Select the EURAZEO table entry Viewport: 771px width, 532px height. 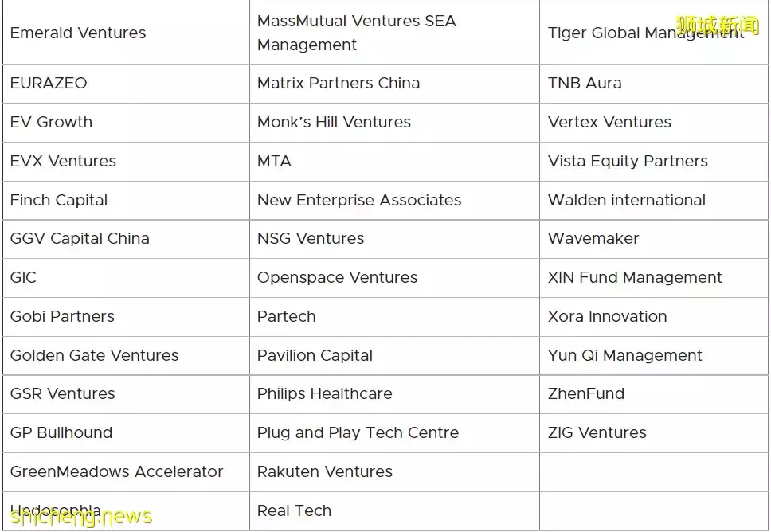[49, 83]
